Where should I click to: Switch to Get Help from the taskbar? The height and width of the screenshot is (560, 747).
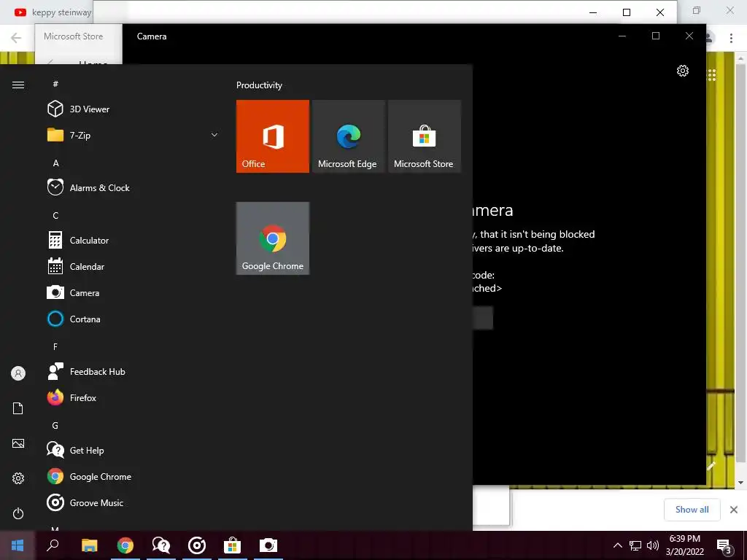point(161,545)
